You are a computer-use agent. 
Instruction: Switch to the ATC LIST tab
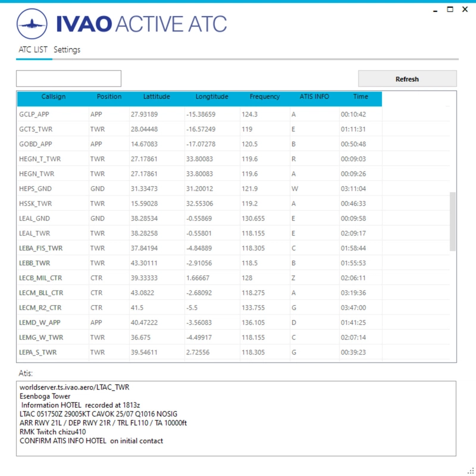[33, 50]
